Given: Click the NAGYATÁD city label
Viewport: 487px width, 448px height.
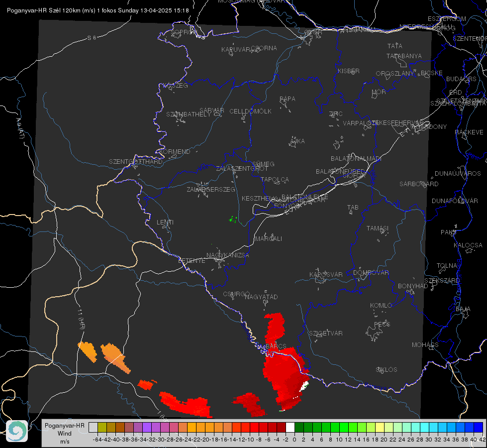Looking at the screenshot, I should [261, 297].
